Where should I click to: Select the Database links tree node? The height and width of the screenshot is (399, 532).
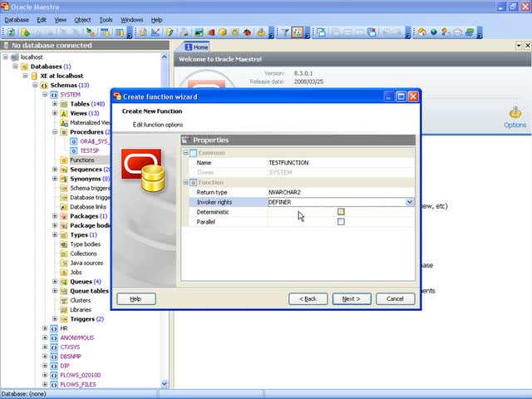coord(88,207)
